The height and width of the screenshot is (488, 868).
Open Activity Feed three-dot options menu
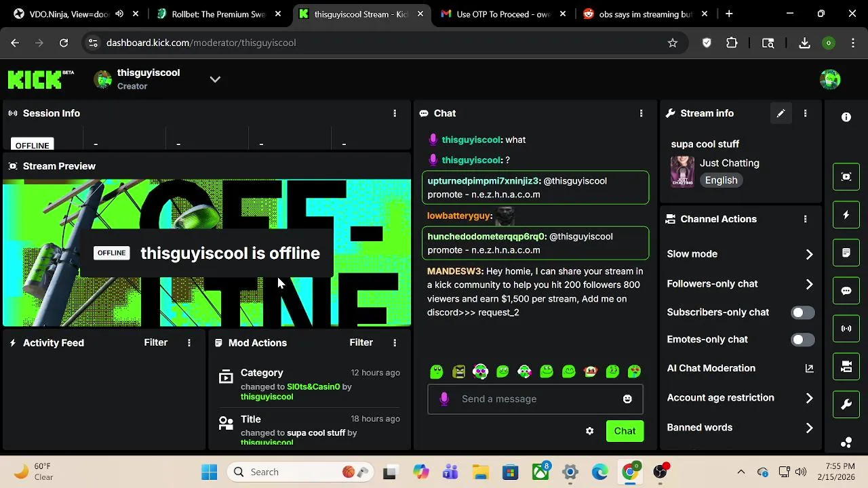pos(189,343)
